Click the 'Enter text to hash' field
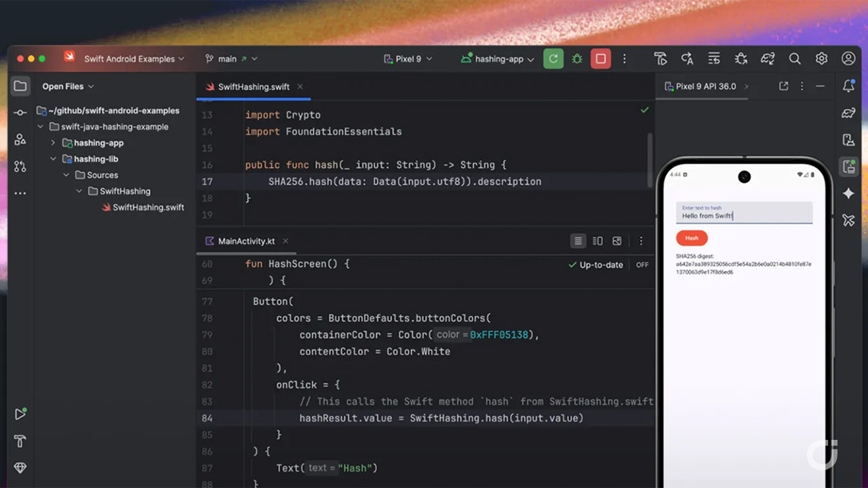 [x=744, y=213]
